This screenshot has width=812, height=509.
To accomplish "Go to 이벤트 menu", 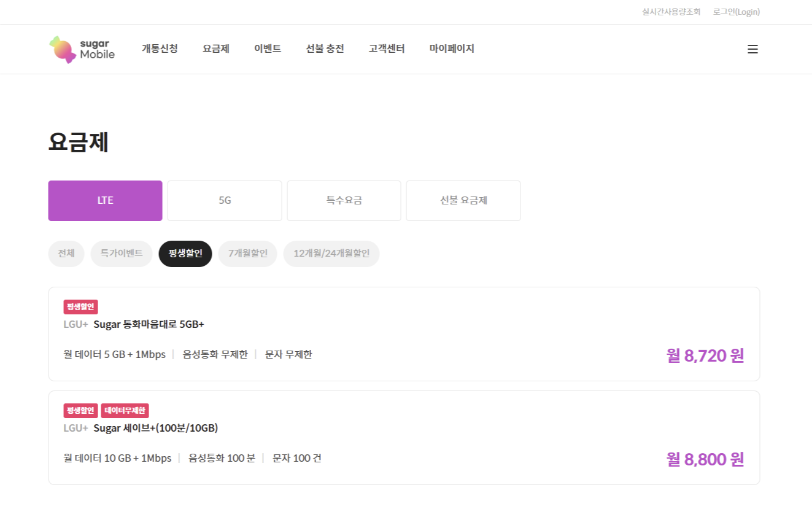I will 268,49.
